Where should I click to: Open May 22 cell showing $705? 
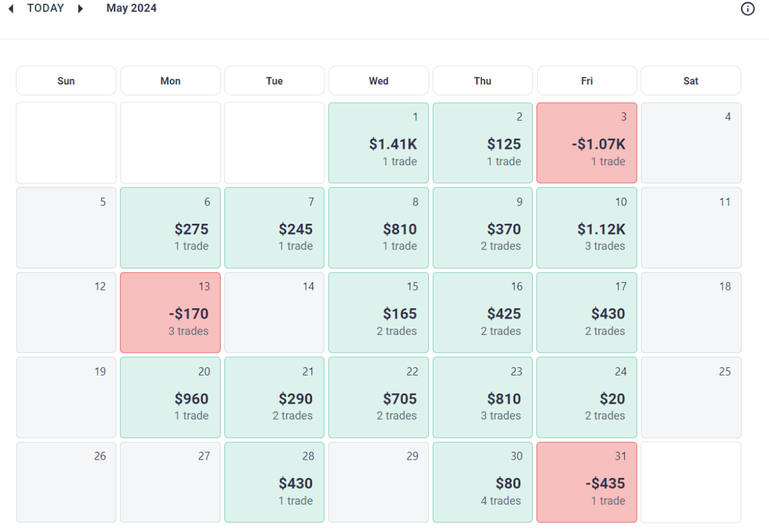[x=379, y=397]
